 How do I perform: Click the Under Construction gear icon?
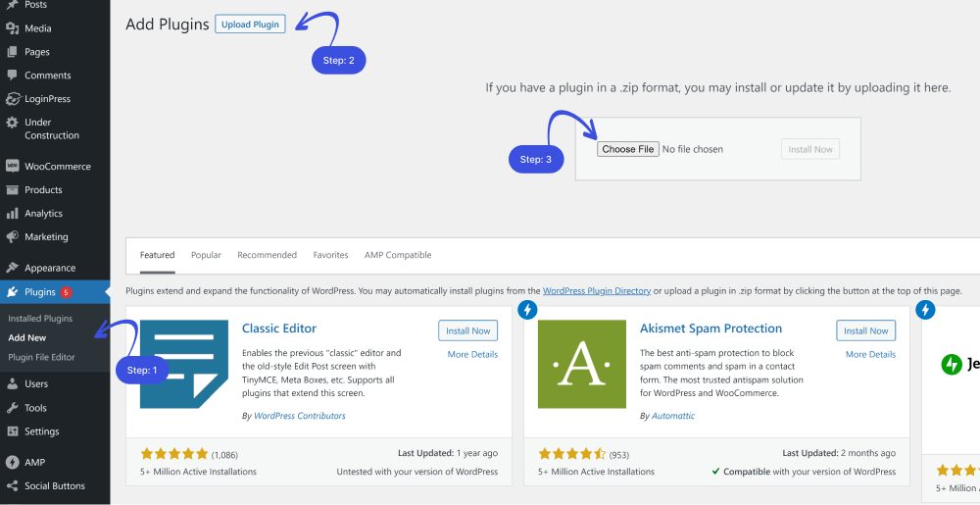[12, 123]
